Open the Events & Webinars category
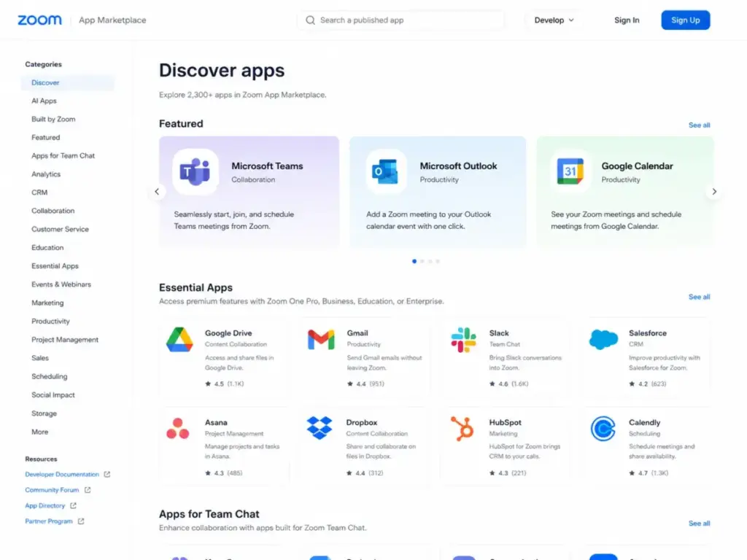Screen dimensions: 747x560 point(61,284)
